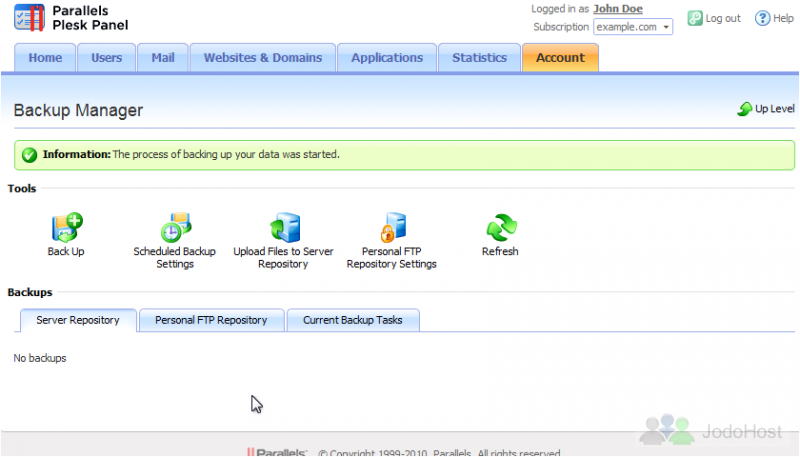
Task: Select the Applications tab
Action: tap(387, 58)
